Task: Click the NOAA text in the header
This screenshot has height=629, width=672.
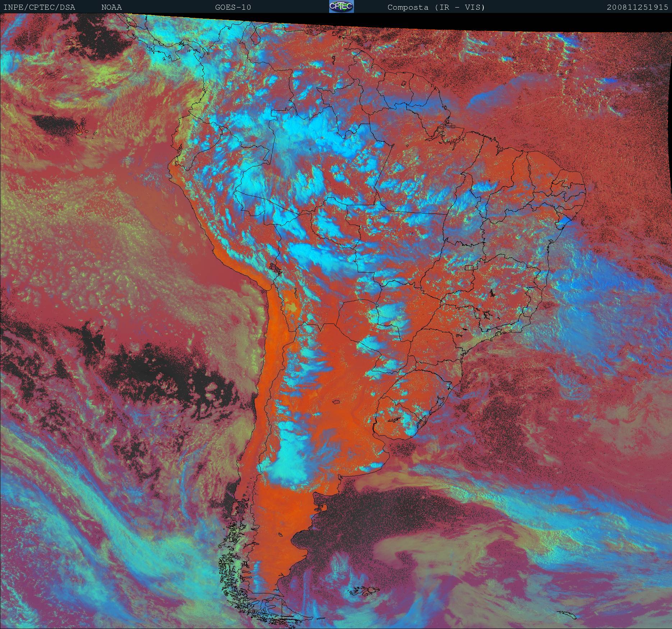Action: point(111,7)
